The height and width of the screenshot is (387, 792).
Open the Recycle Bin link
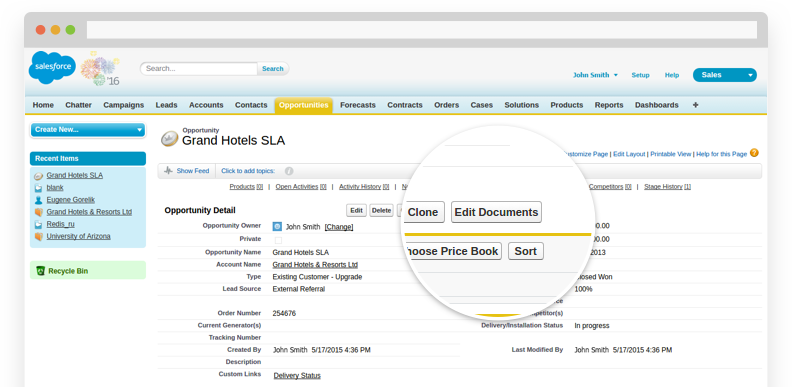coord(68,271)
